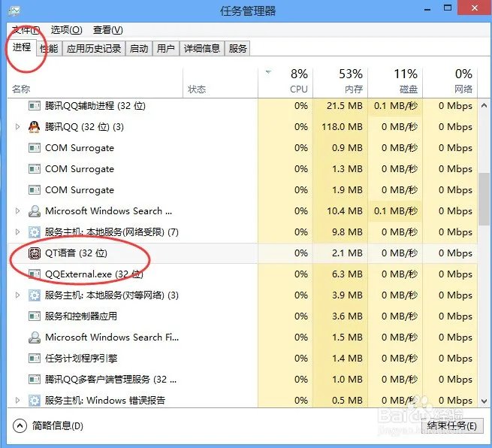Switch to the 服务 tab
Viewport: 492px width, 448px height.
(237, 49)
